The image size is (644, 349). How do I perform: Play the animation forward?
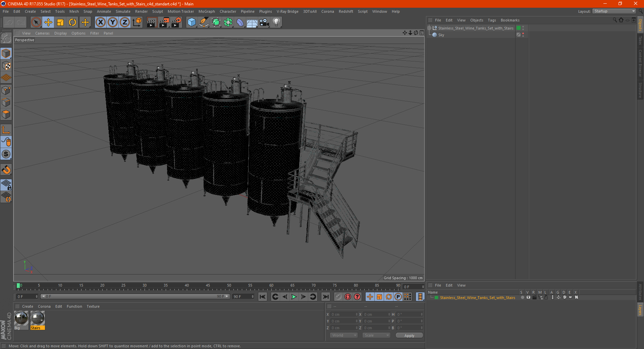(x=294, y=297)
